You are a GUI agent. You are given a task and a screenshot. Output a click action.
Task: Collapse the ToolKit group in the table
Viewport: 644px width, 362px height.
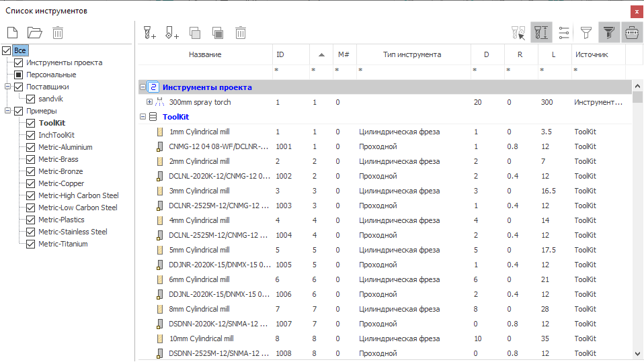coord(143,117)
